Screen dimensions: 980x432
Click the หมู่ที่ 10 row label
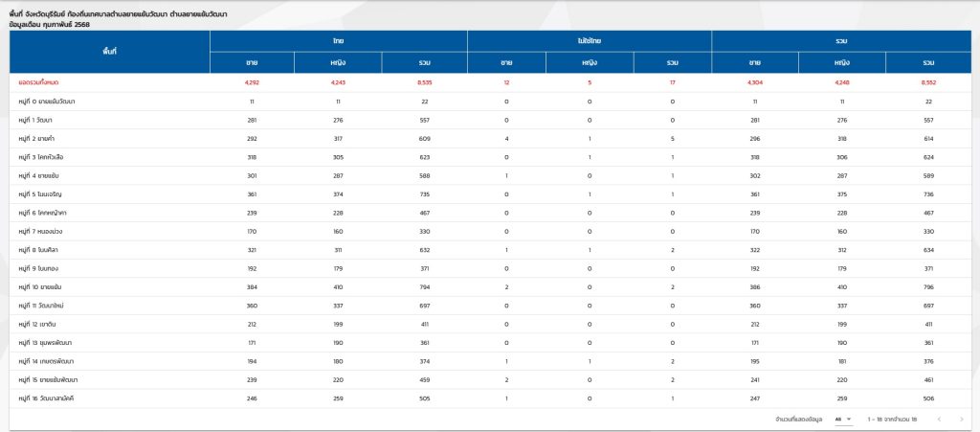pyautogui.click(x=43, y=285)
